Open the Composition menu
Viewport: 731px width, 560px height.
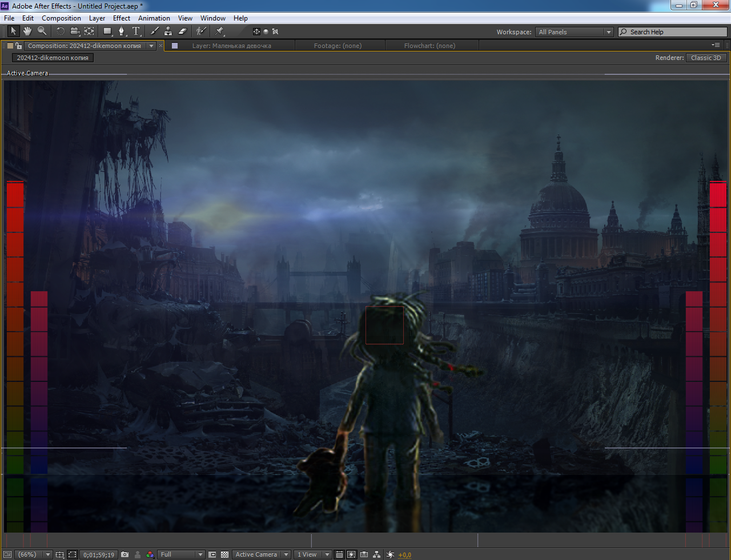pyautogui.click(x=61, y=18)
